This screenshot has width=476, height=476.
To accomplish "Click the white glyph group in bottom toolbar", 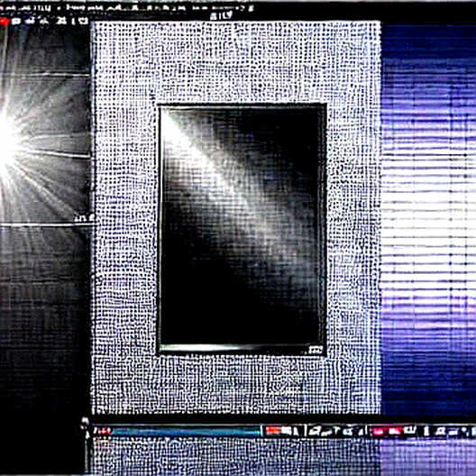I will pyautogui.click(x=334, y=431).
